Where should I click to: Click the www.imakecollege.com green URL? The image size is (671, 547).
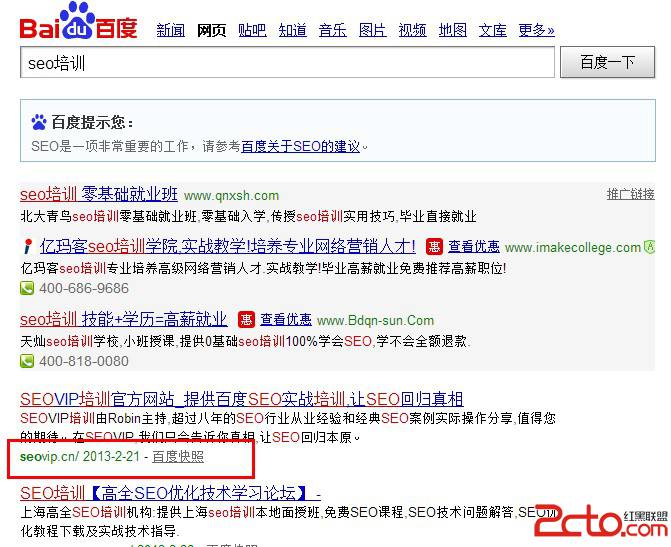[x=573, y=247]
